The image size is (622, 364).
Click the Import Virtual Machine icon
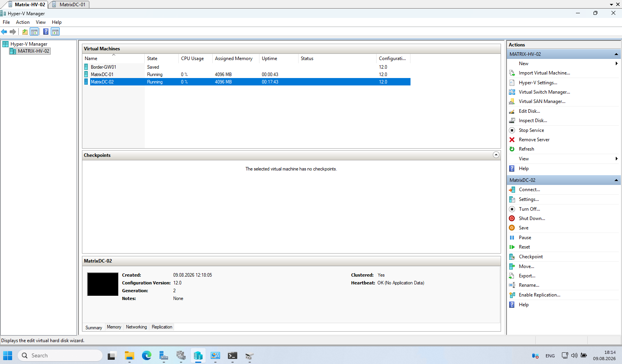click(x=512, y=73)
